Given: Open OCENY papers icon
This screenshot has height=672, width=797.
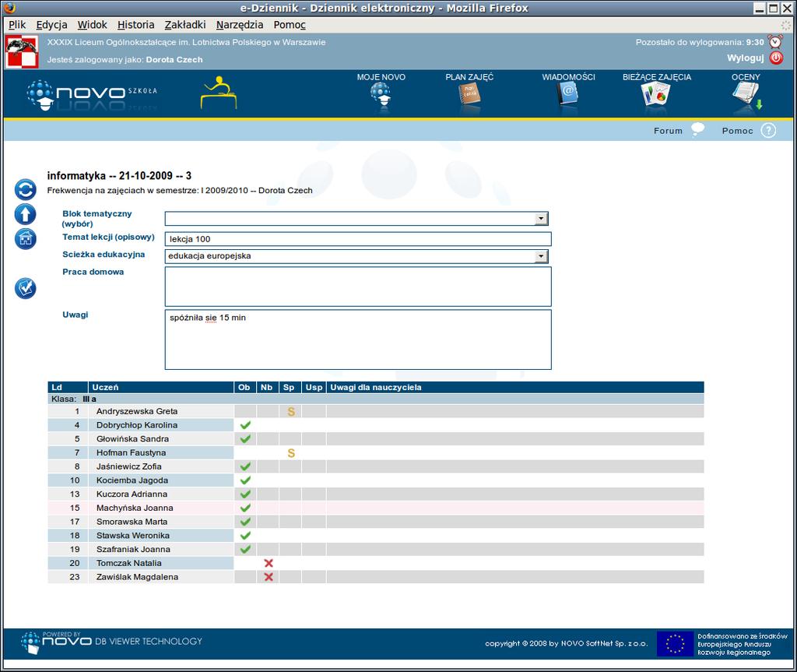Looking at the screenshot, I should coord(746,96).
